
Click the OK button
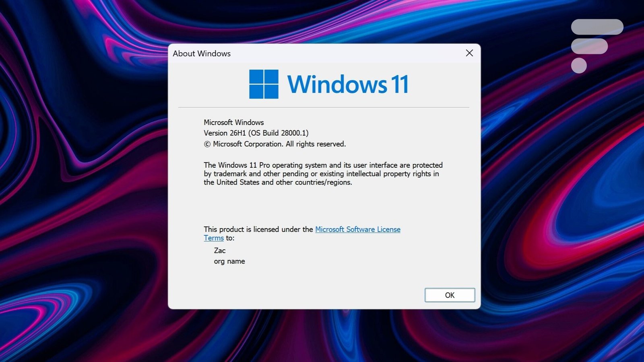450,295
